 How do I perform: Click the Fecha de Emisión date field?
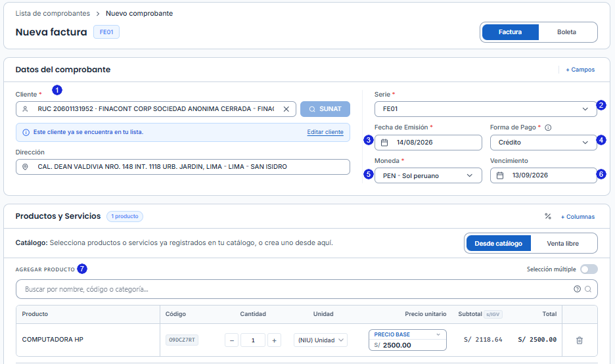tap(428, 143)
